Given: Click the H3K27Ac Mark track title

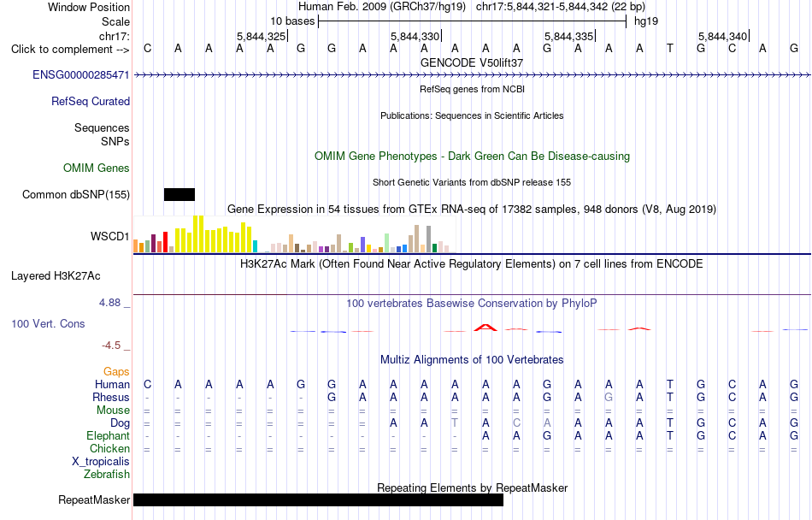Looking at the screenshot, I should (472, 264).
